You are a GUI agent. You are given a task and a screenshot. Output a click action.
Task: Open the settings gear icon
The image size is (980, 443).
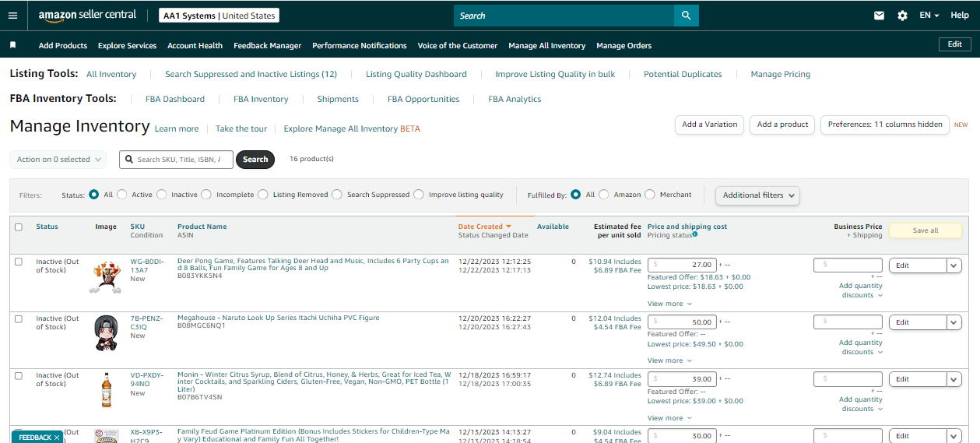(x=902, y=16)
